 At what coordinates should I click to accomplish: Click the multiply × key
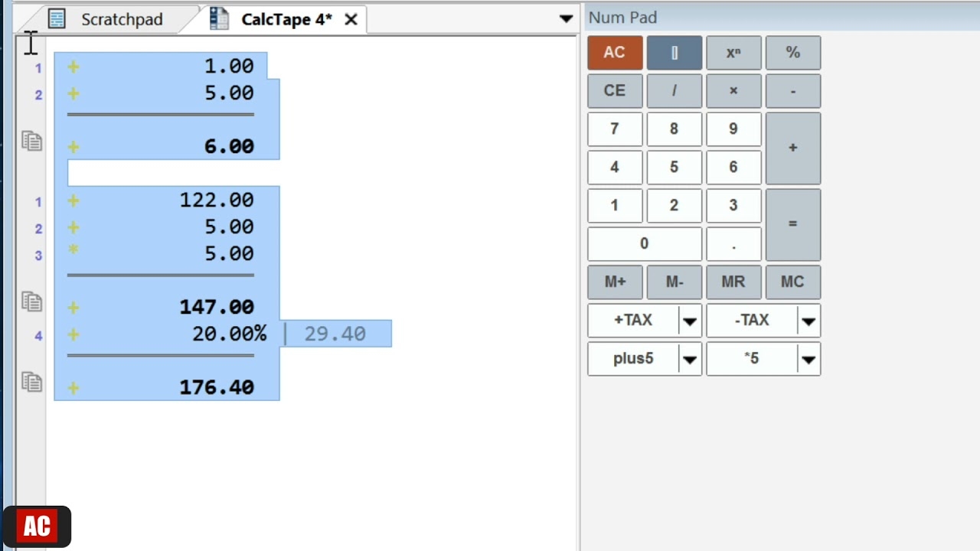[733, 91]
